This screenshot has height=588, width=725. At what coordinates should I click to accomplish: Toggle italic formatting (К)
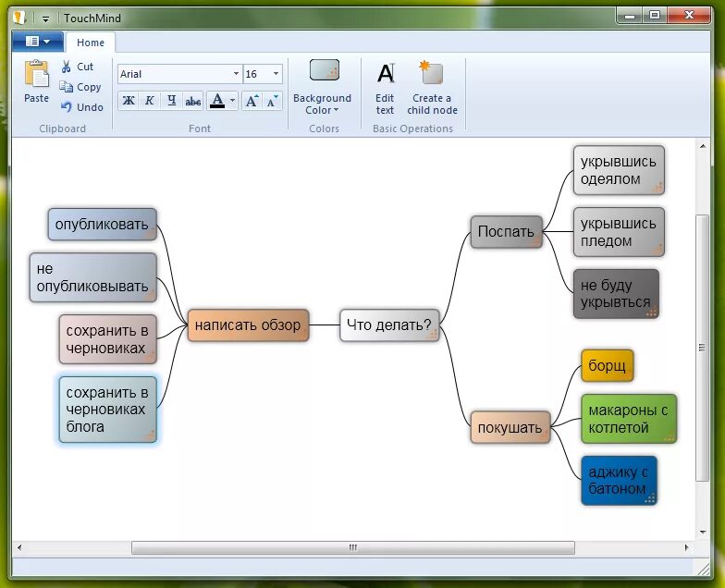coord(150,101)
